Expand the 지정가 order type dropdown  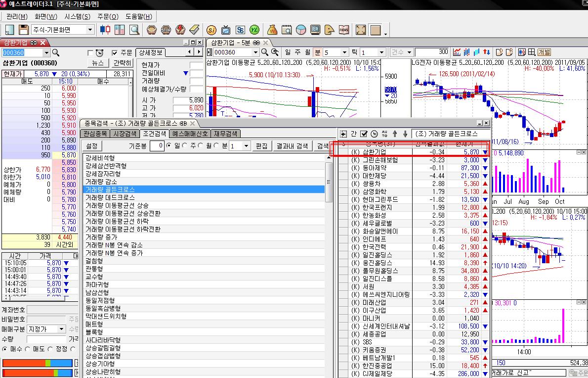[x=61, y=329]
